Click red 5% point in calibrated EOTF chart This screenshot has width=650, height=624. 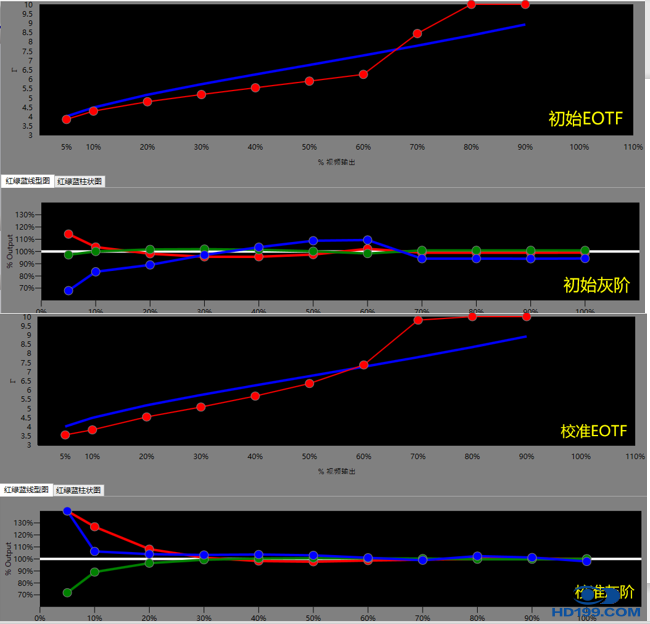66,435
